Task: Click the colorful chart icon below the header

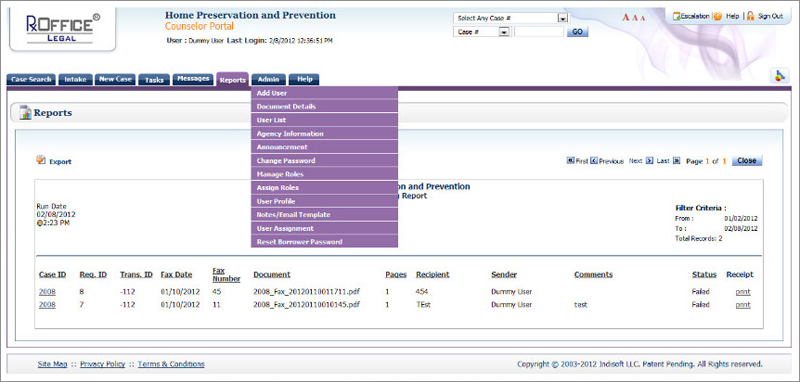Action: (780, 76)
